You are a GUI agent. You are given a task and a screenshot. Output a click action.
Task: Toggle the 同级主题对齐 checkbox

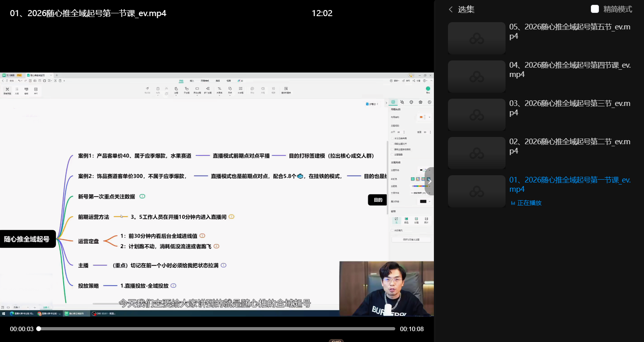point(392,144)
